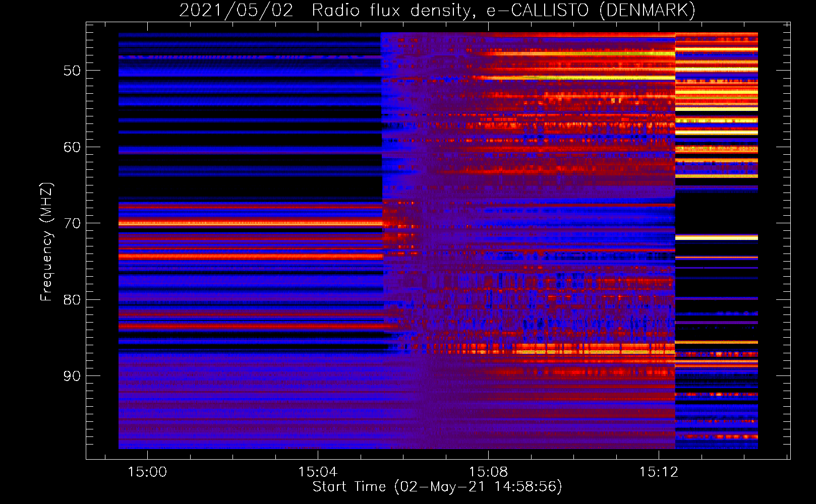Click the 70 frequency tick label
The width and height of the screenshot is (816, 504).
click(x=72, y=223)
